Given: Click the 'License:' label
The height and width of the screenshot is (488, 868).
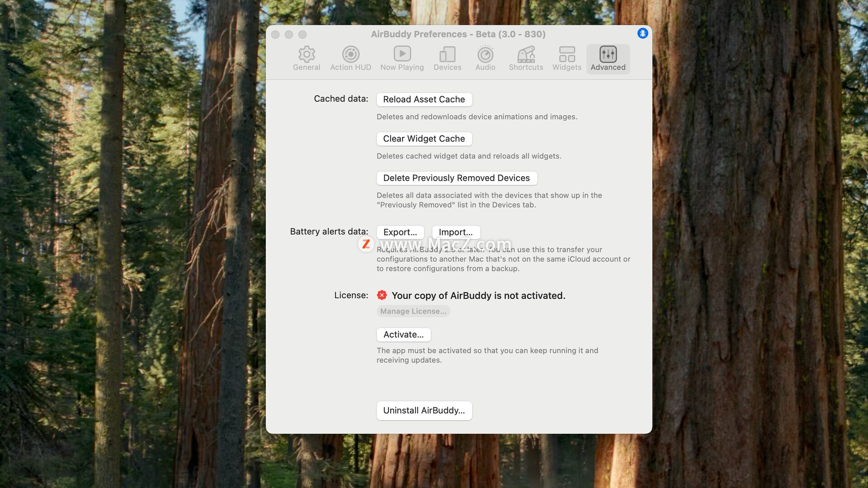Looking at the screenshot, I should pyautogui.click(x=351, y=295).
